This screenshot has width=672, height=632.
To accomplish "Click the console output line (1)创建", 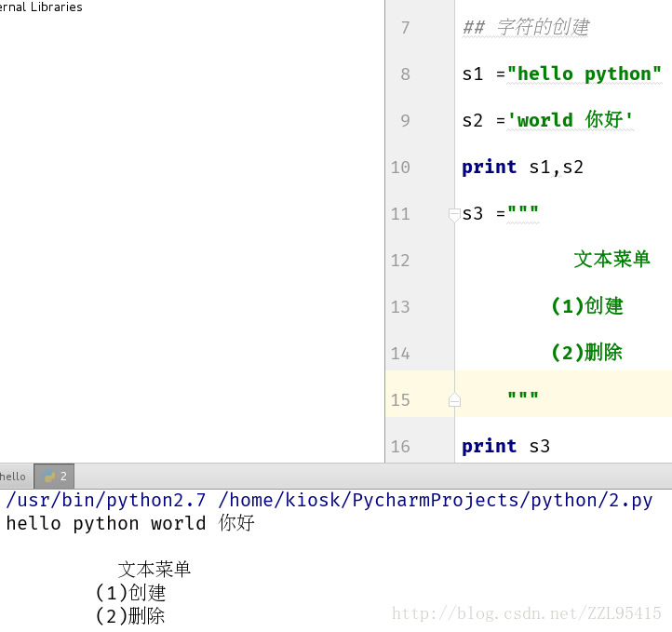I will (x=130, y=593).
